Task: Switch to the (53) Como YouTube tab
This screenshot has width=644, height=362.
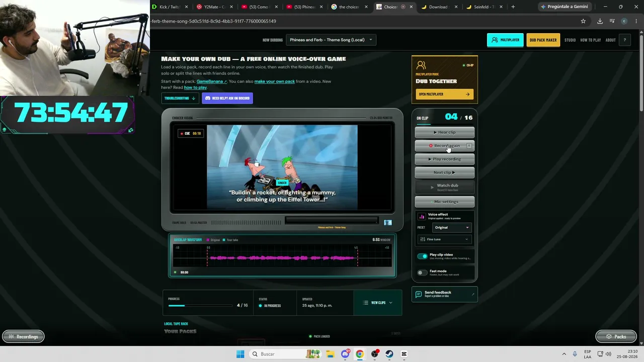Action: coord(260,7)
